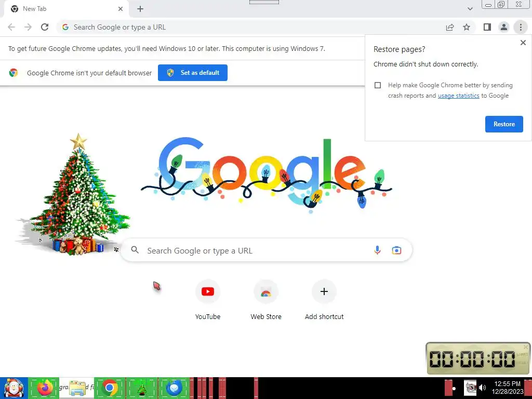Click the browser back arrow
Viewport: 532px width, 399px height.
click(11, 27)
